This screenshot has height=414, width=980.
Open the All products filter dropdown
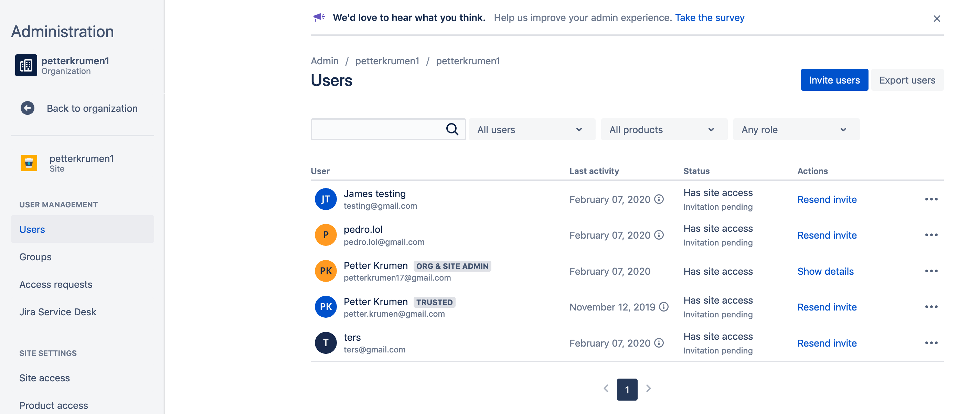pyautogui.click(x=664, y=129)
